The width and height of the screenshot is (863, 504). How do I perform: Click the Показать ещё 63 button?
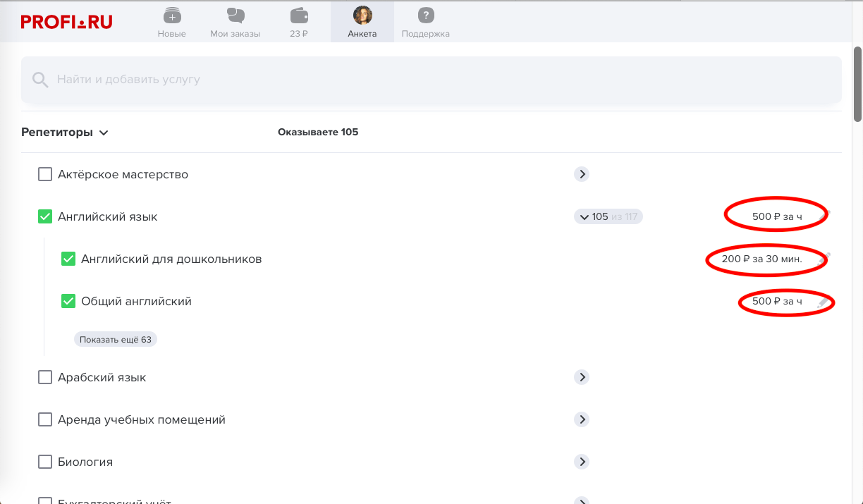click(x=116, y=339)
